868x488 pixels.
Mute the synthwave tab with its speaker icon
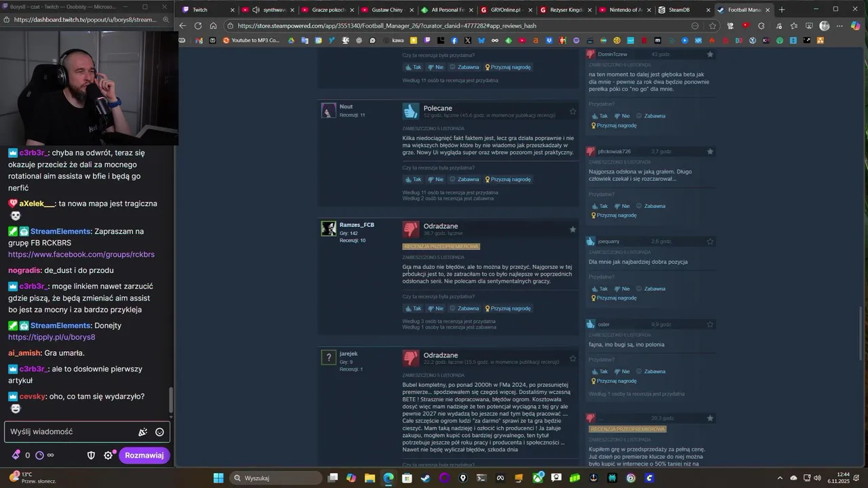255,9
